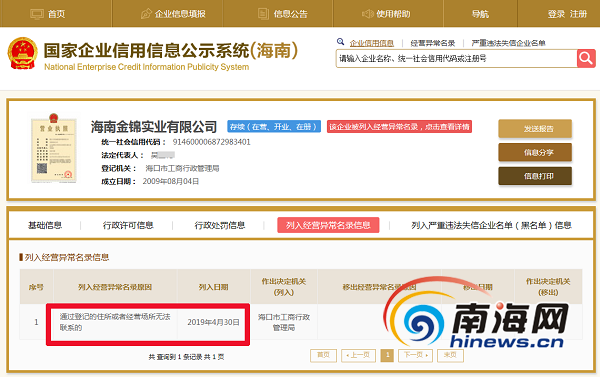Viewport: 600px width, 377px height.
Task: Go to 上一页 in pagination
Action: tap(359, 355)
